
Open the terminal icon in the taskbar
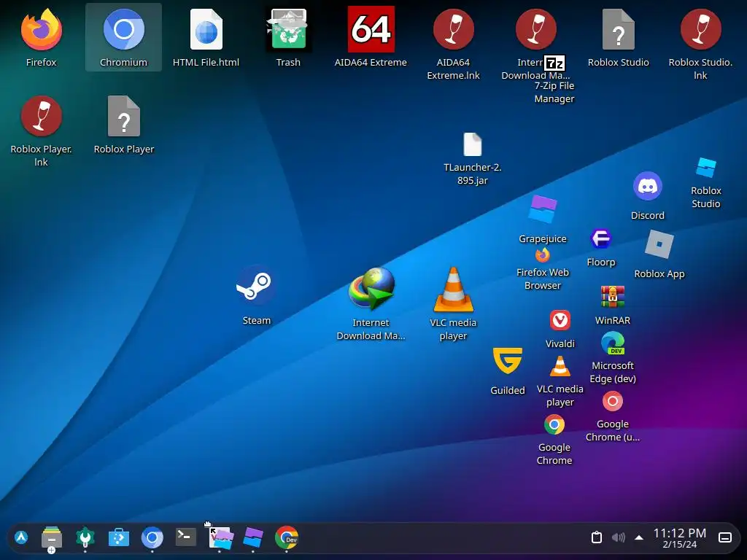186,537
